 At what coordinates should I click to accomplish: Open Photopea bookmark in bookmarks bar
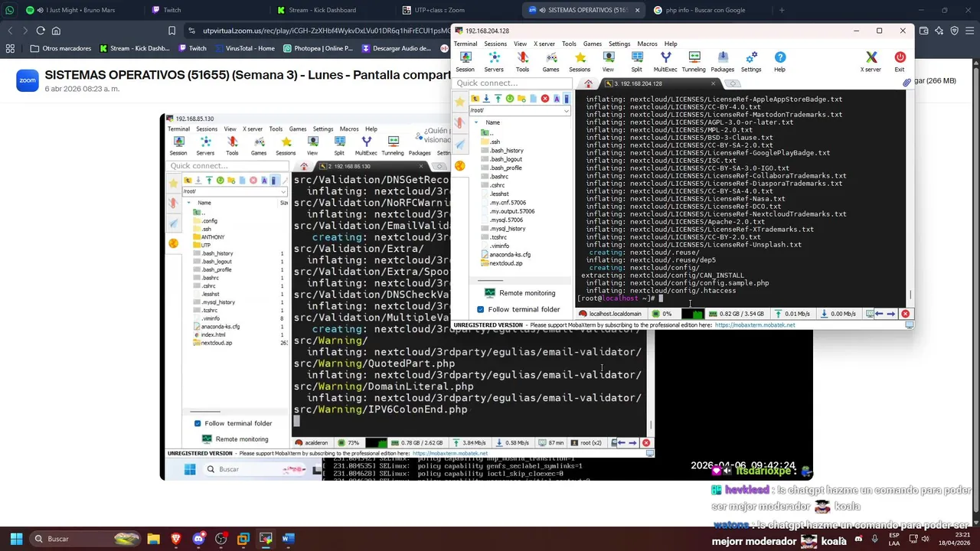click(318, 48)
